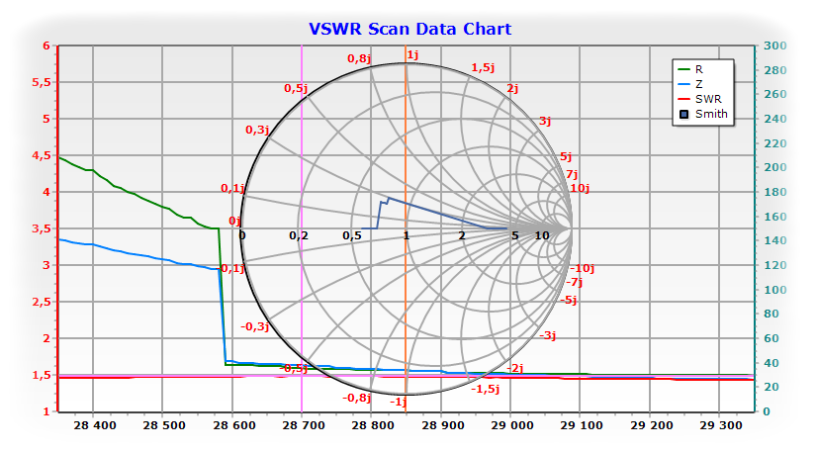Viewport: 816px width, 452px height.
Task: Click the 28 400 frequency axis label
Action: (x=95, y=425)
